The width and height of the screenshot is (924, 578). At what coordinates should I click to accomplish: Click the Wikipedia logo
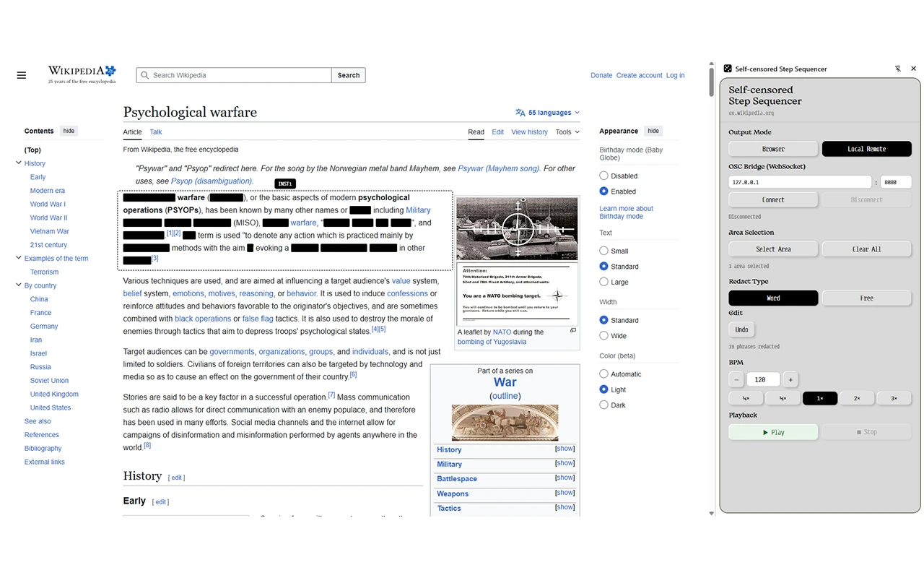82,74
